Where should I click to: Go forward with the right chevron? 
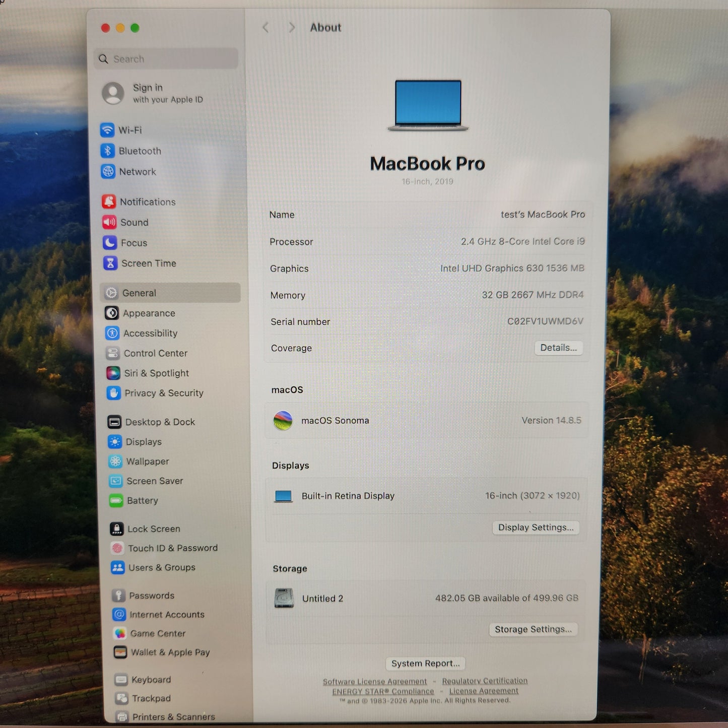point(291,28)
